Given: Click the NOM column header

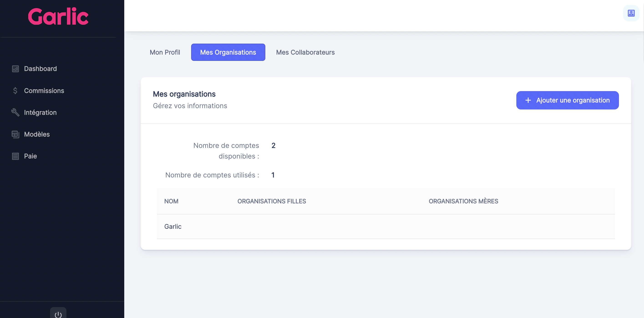Looking at the screenshot, I should pos(171,201).
